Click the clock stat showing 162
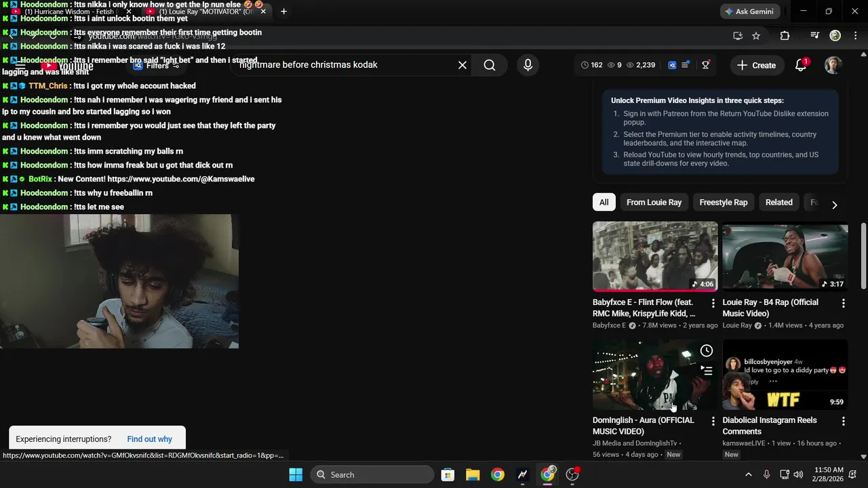The image size is (868, 488). tap(591, 65)
